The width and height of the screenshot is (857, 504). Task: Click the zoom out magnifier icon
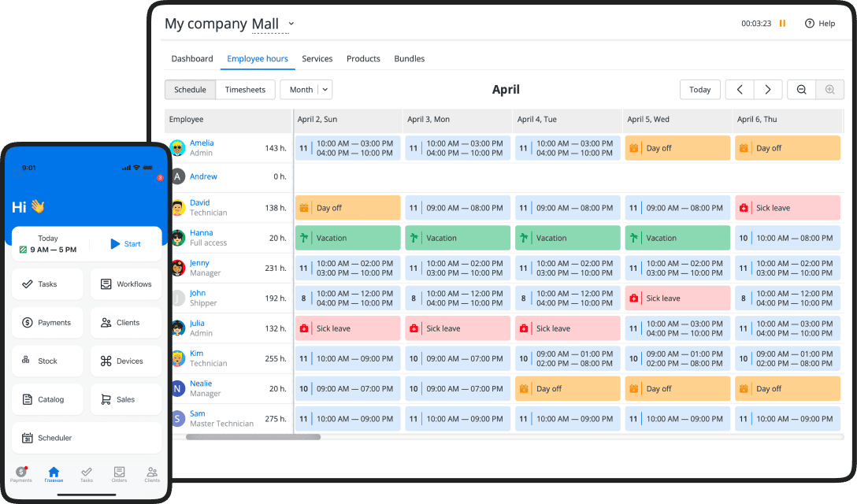pos(801,90)
